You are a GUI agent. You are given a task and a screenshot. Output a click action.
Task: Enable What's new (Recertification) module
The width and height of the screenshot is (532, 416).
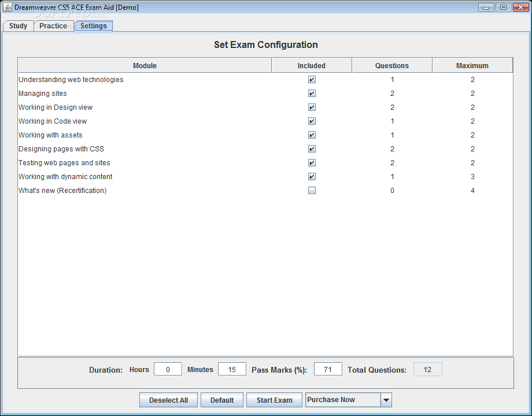point(312,191)
